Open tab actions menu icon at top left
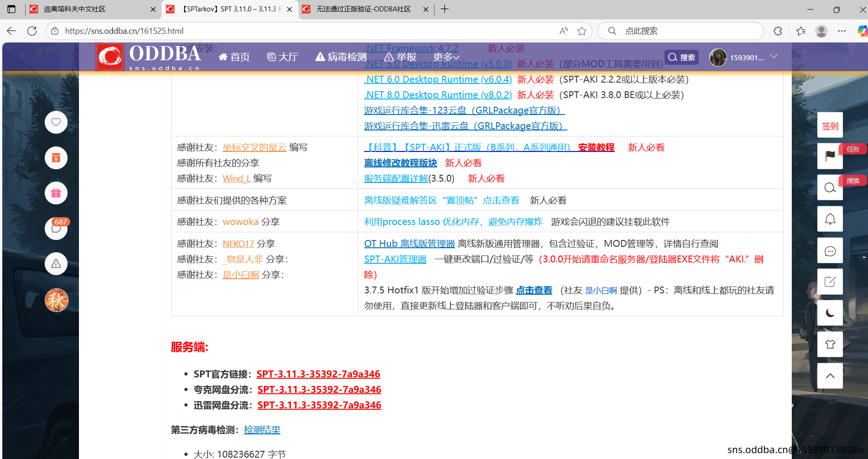The image size is (868, 459). click(x=11, y=9)
